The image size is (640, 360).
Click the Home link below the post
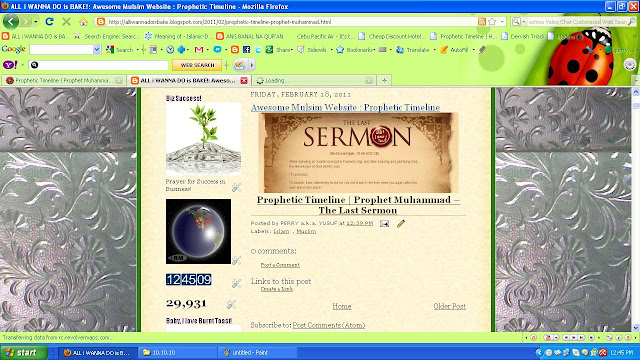pos(342,306)
